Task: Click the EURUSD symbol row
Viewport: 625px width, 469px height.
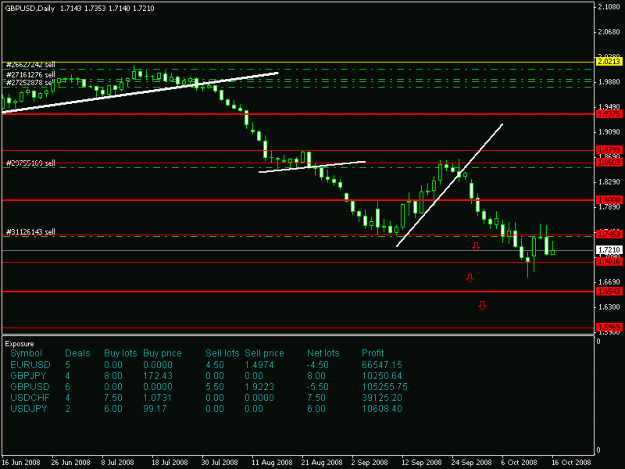Action: pyautogui.click(x=30, y=365)
